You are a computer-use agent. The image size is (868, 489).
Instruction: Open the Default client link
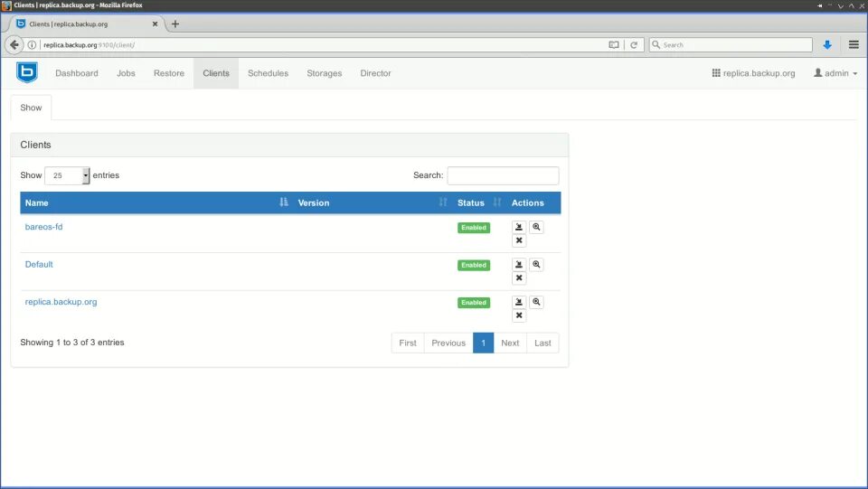(39, 265)
